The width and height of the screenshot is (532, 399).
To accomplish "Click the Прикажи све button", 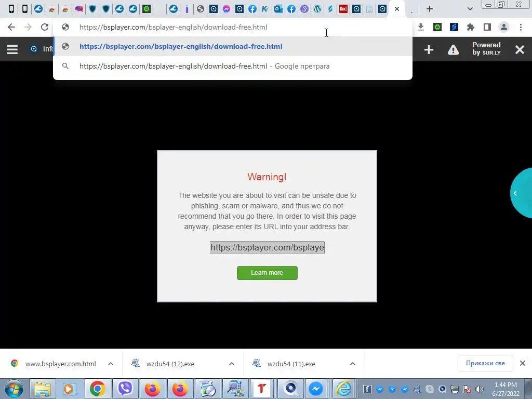I will [485, 363].
